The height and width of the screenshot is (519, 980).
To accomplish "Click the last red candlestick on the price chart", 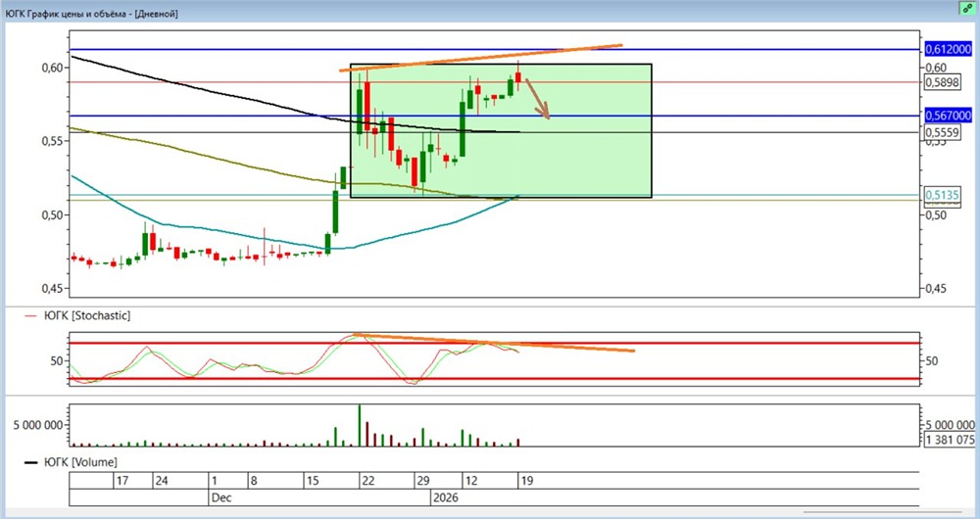I will 518,77.
